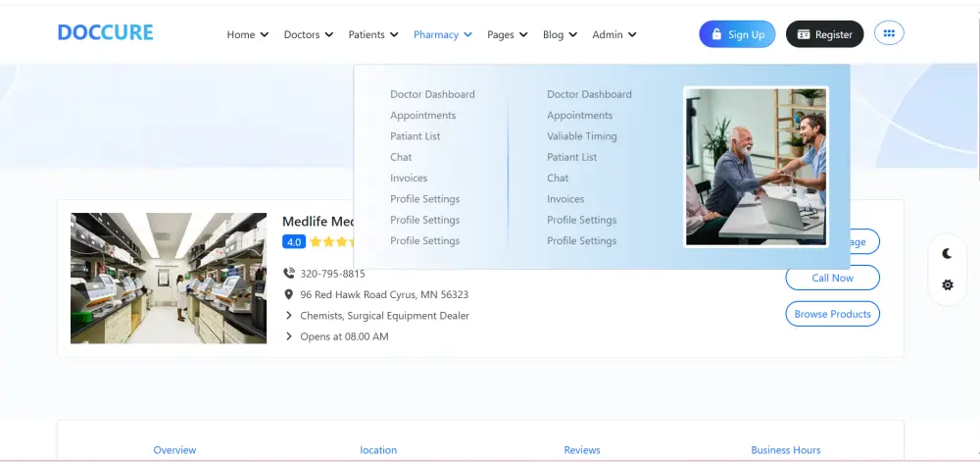980x462 pixels.
Task: Click the address 96 Red Hawk Road Cyrus
Action: click(x=384, y=294)
